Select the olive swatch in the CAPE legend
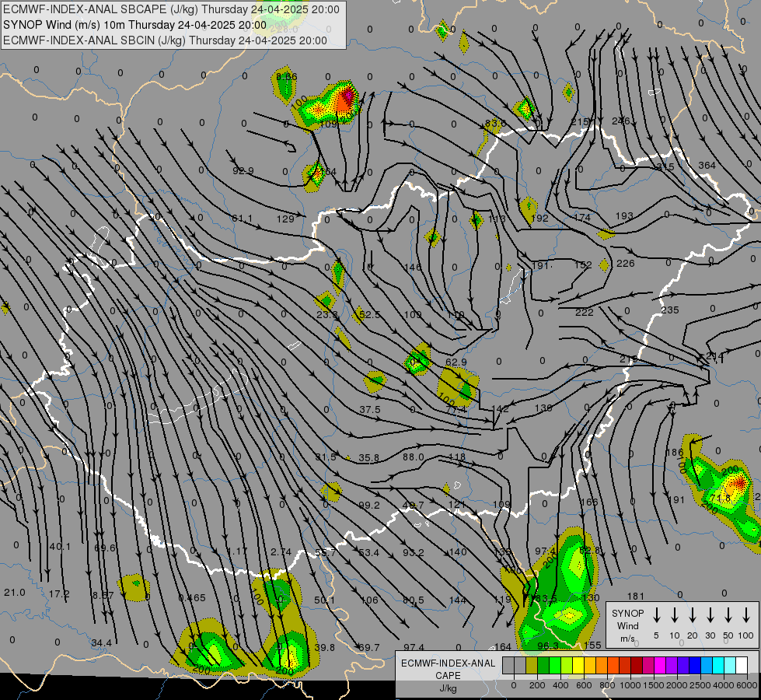 coord(532,665)
